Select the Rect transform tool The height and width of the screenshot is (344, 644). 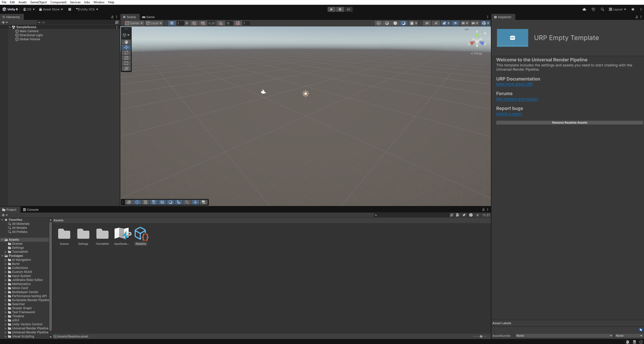pos(126,63)
